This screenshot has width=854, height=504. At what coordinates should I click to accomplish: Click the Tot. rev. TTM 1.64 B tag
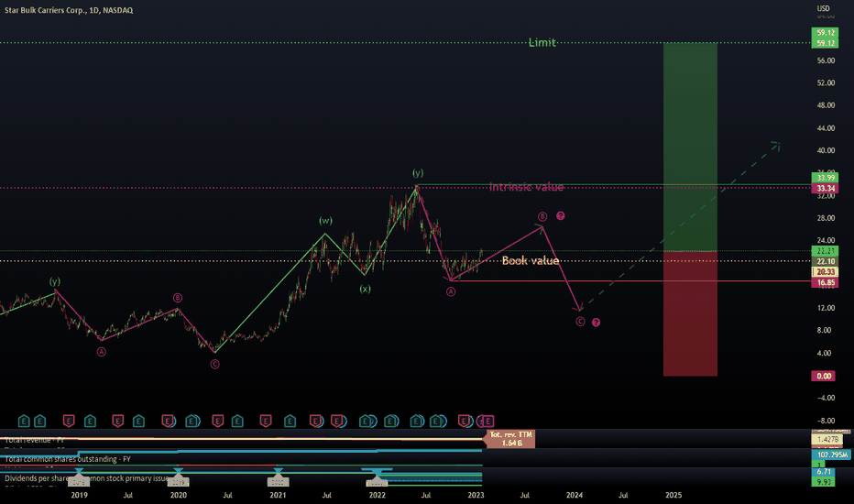click(511, 439)
